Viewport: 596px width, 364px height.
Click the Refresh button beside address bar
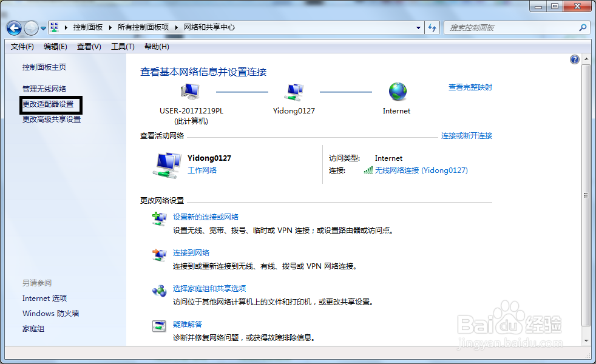click(x=432, y=28)
